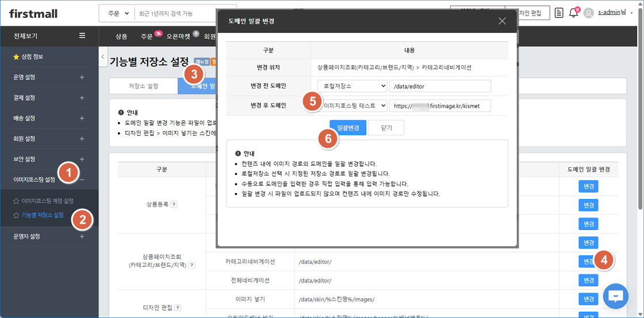Open the 이미지호스팅 테스트 dropdown for 변경 후 도메인
This screenshot has height=318, width=644.
pos(352,106)
